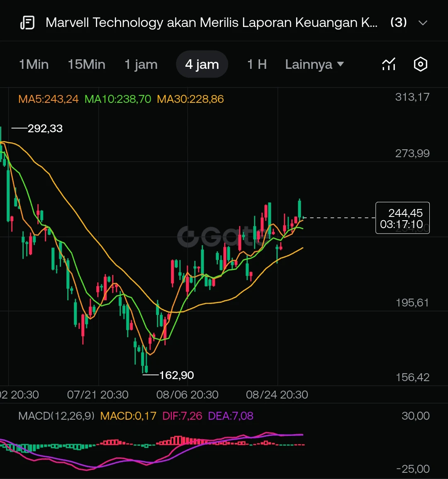
Task: Select the 4 jam timeframe
Action: (x=202, y=64)
